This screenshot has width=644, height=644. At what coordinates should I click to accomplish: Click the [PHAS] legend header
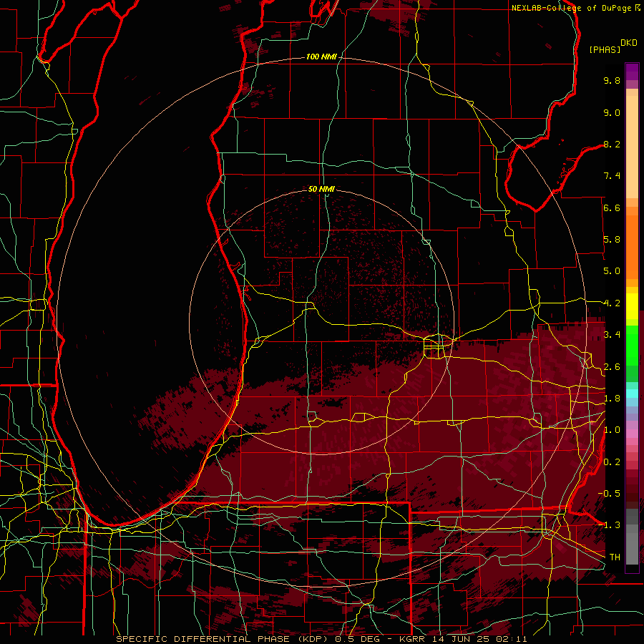click(605, 49)
